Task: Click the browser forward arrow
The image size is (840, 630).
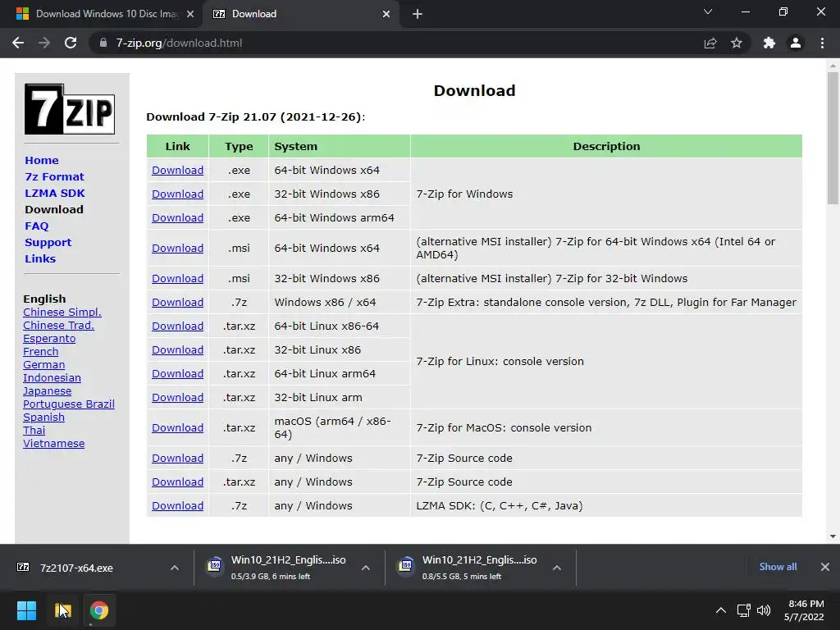Action: 44,43
